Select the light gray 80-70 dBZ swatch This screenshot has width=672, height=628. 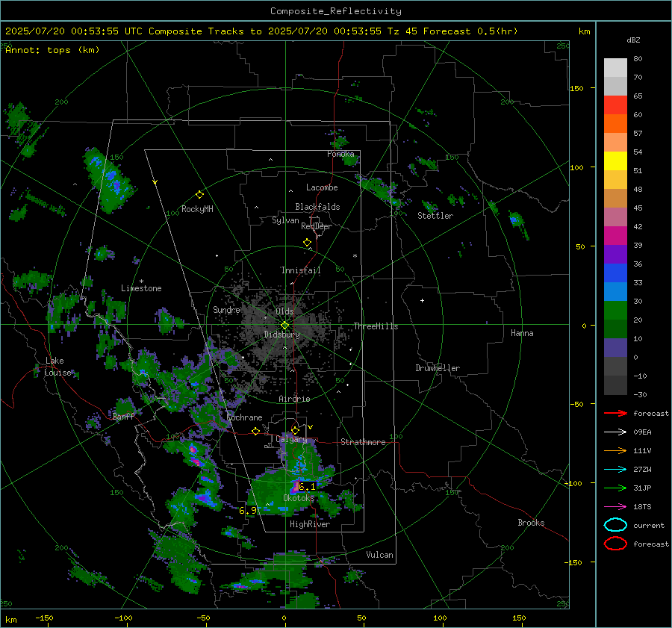click(x=615, y=68)
